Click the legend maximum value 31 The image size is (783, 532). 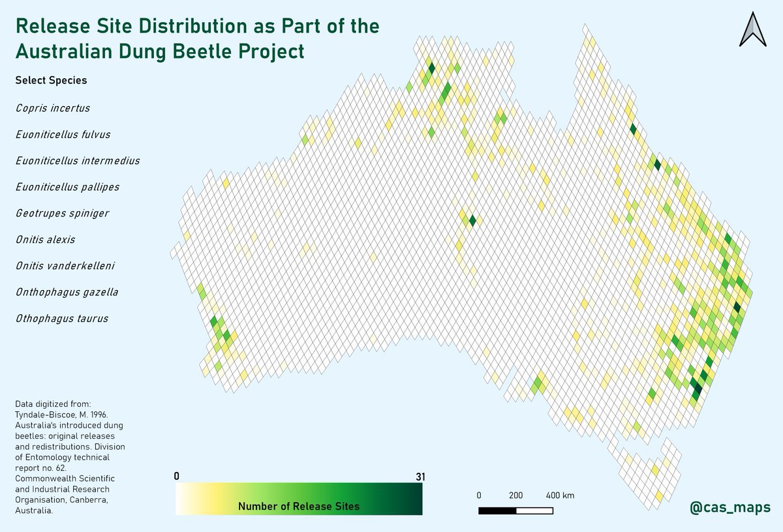coord(420,477)
